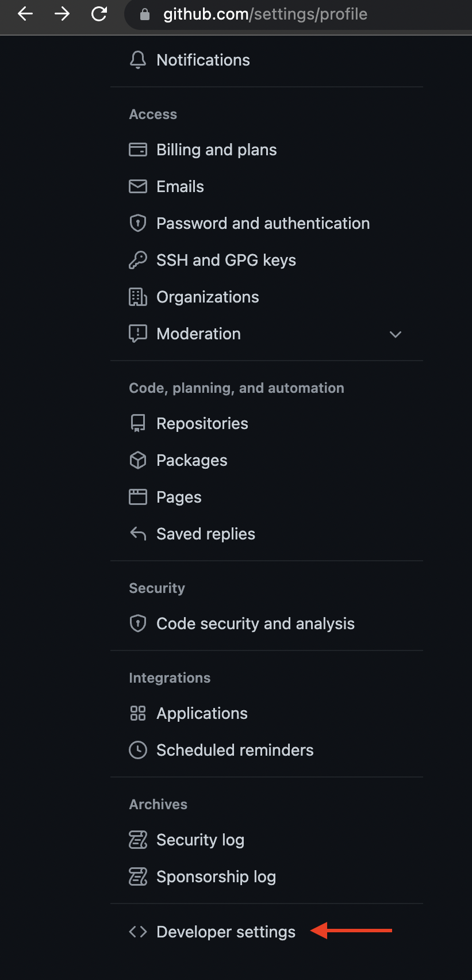
Task: Select the Code security shield icon
Action: pos(138,623)
